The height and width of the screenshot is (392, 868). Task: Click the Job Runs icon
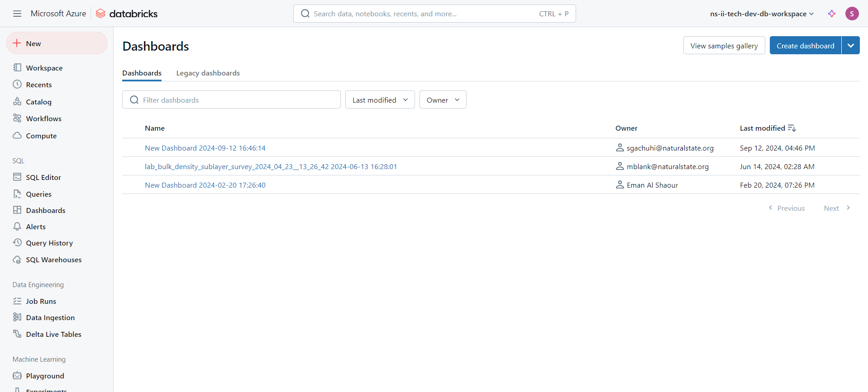coord(17,301)
